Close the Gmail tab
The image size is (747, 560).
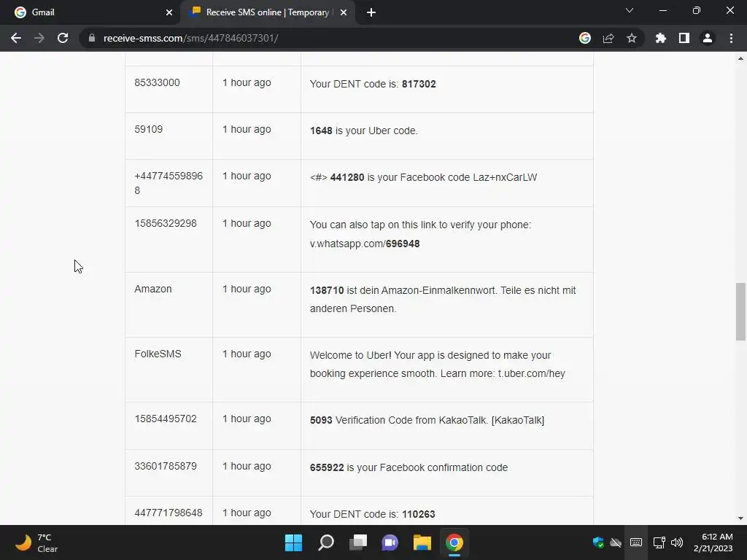169,12
